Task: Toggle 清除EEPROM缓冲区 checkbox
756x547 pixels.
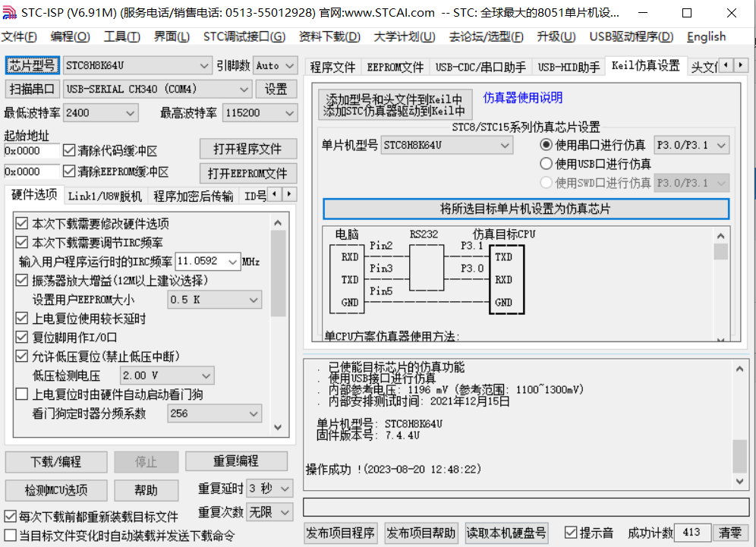Action: click(69, 171)
